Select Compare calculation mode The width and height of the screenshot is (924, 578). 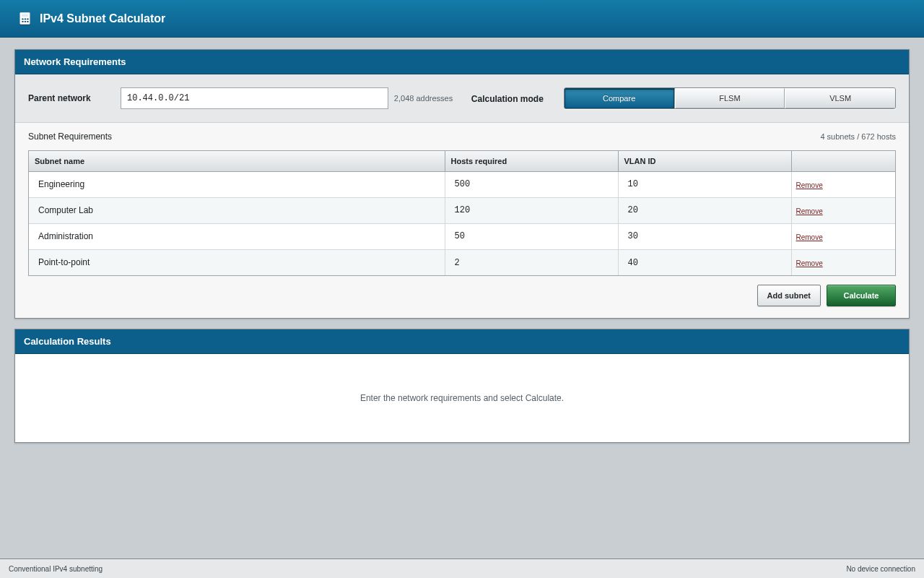(619, 98)
